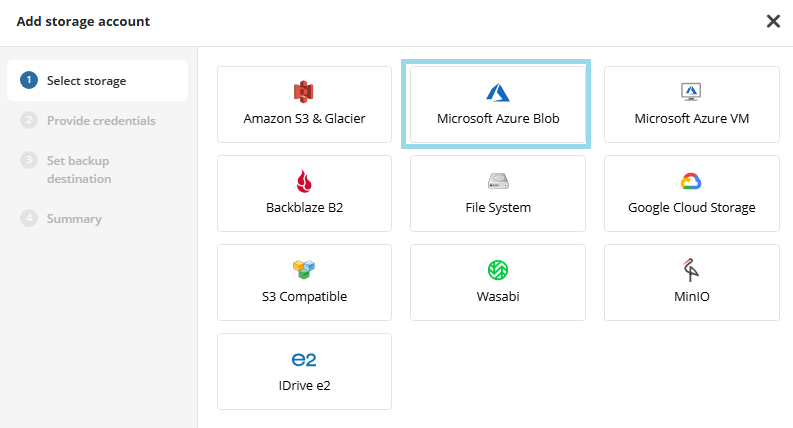Viewport: 793px width, 428px height.
Task: Choose the 'S3 Compatible' text label
Action: coord(304,296)
